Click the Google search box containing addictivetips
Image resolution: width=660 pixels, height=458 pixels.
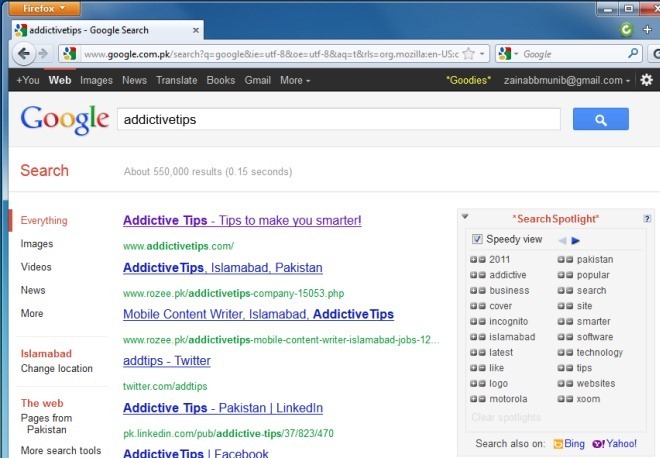pos(339,119)
